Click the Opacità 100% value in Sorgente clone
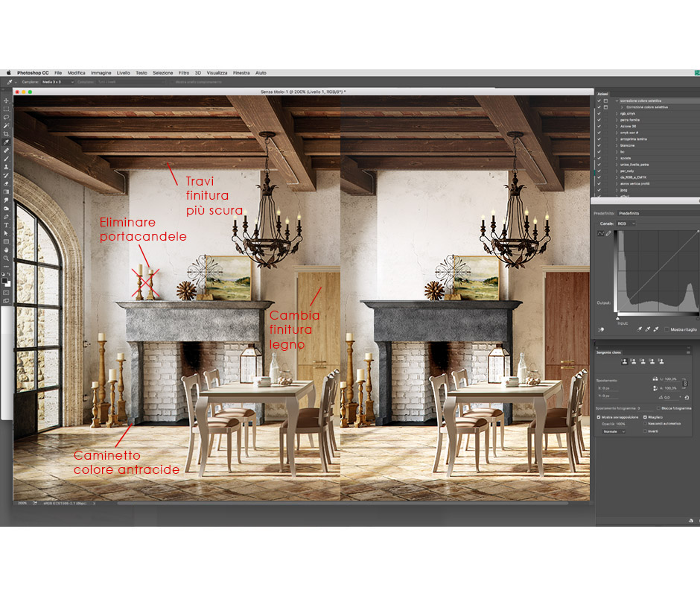 click(x=620, y=424)
